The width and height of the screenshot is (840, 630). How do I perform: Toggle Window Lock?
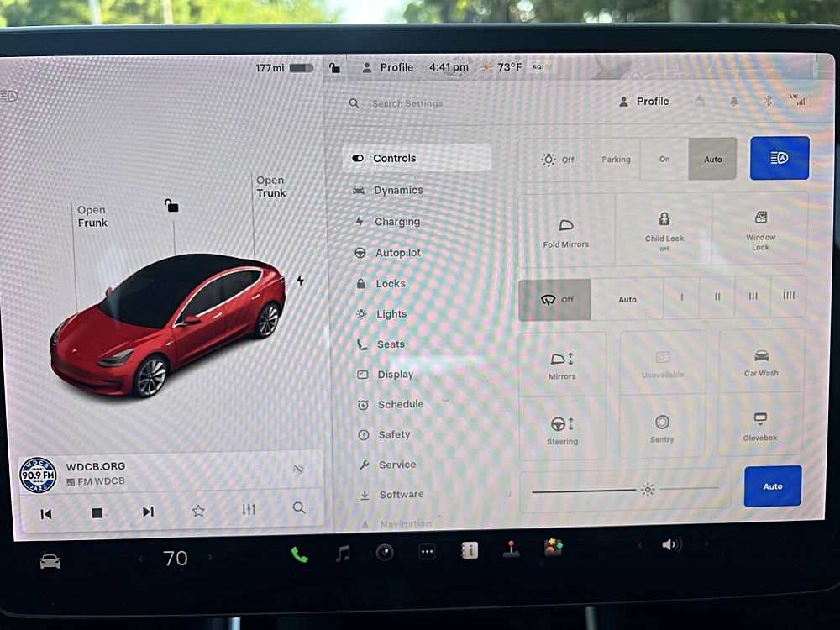coord(760,228)
